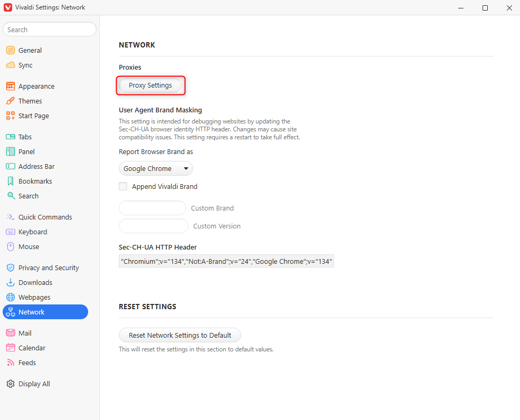Viewport: 520px width, 420px height.
Task: Open Quick Commands chevron icon
Action: tap(11, 217)
